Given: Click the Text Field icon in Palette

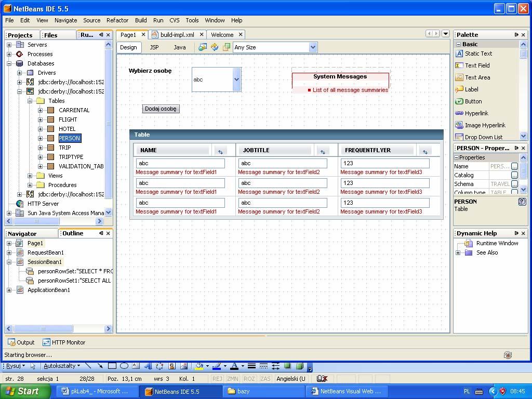Looking at the screenshot, I should click(459, 65).
